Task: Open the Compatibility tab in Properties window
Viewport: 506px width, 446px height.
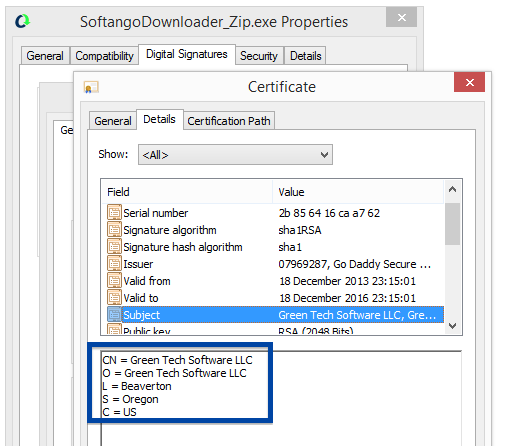Action: pyautogui.click(x=104, y=56)
